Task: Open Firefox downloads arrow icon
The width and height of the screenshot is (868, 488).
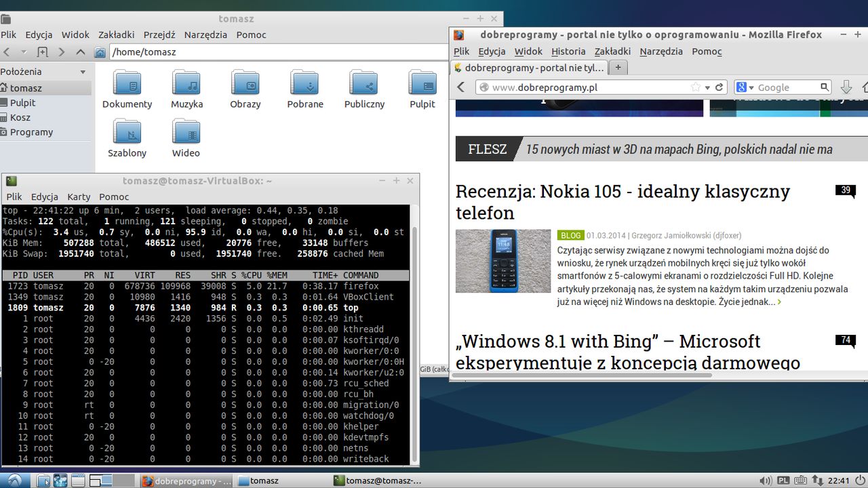Action: (846, 87)
